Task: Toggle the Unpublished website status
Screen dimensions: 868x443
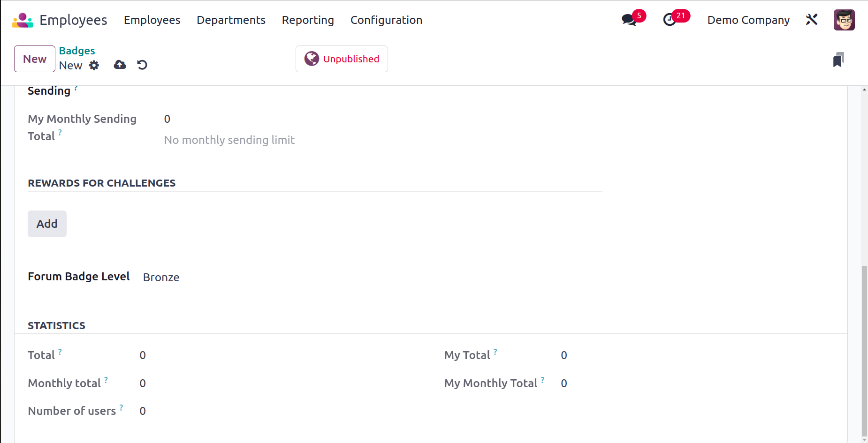Action: pos(342,59)
